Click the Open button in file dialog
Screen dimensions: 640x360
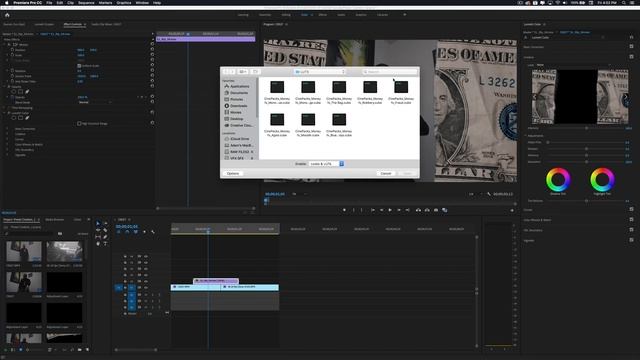pos(407,173)
